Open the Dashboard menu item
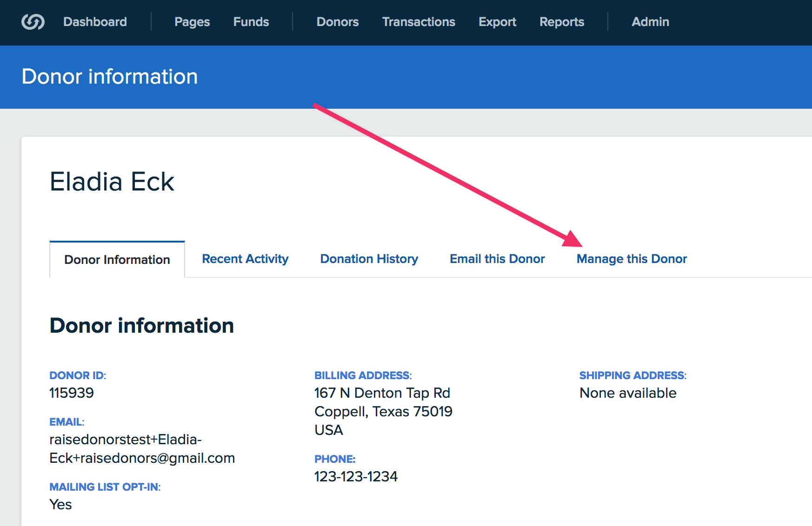This screenshot has width=812, height=526. click(x=95, y=22)
